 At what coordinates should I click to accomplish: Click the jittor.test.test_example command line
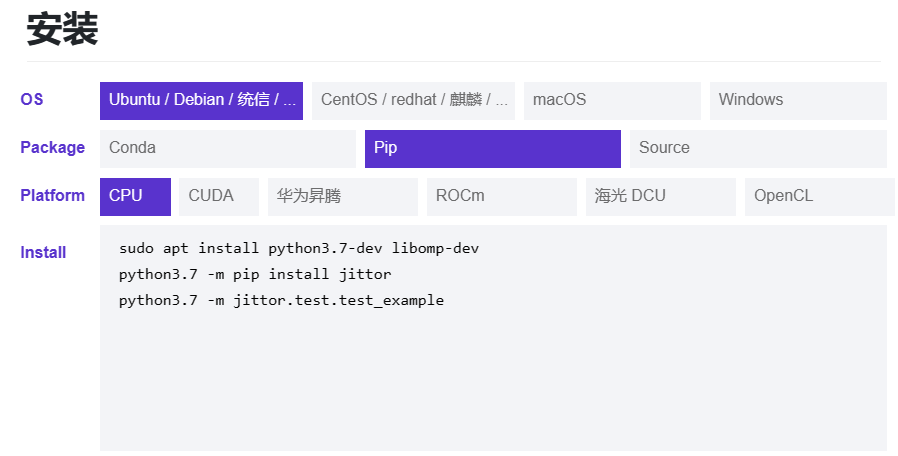(281, 300)
